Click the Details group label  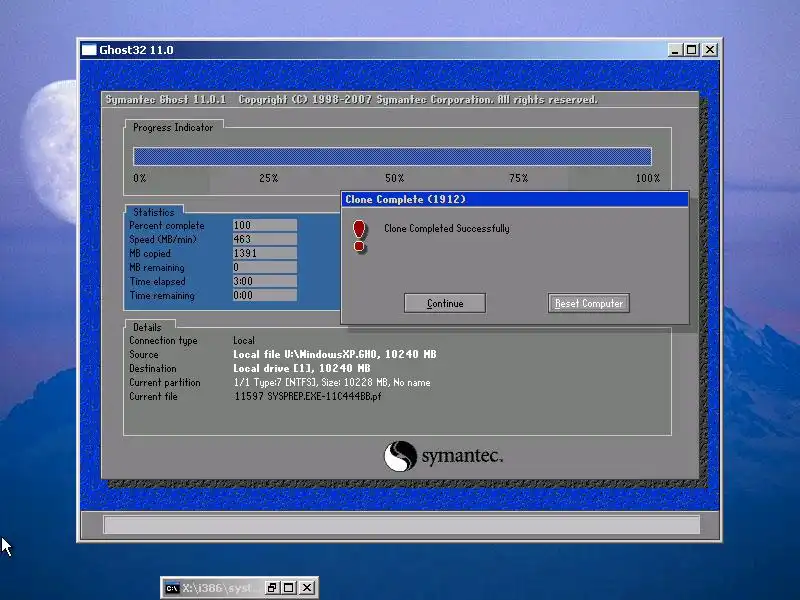147,327
